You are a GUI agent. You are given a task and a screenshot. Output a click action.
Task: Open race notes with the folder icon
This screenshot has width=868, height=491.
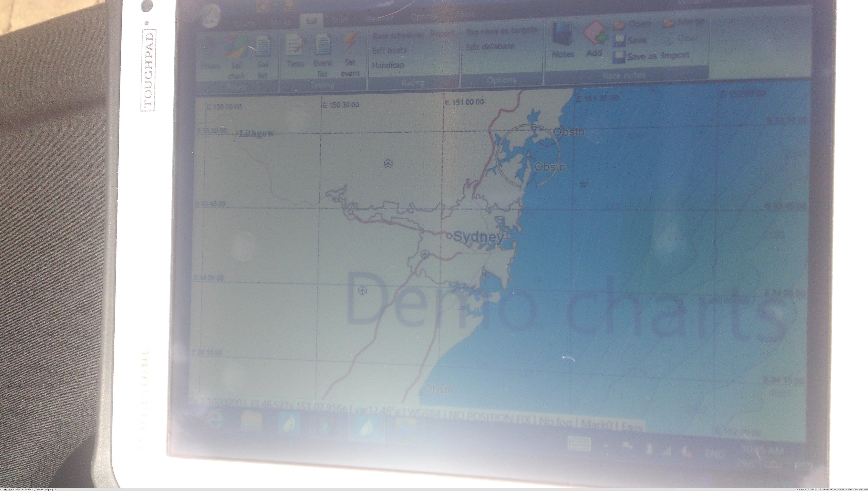click(x=632, y=24)
